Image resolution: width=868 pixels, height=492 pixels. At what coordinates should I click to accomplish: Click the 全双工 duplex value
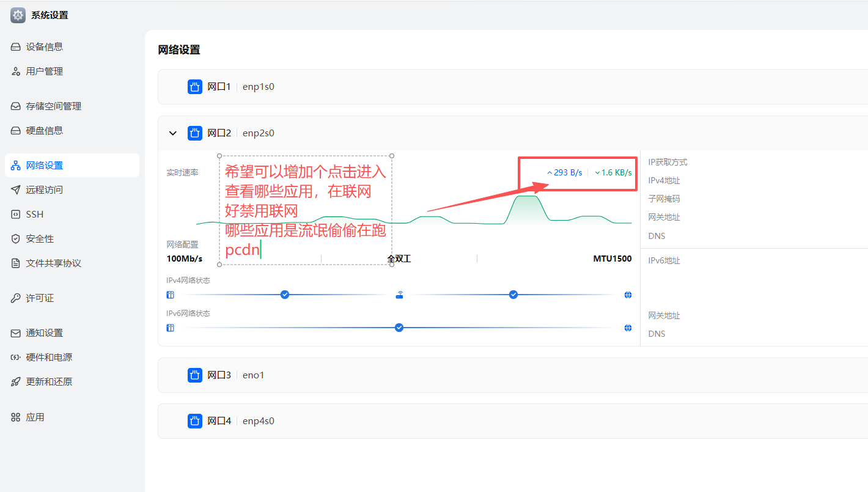coord(399,259)
